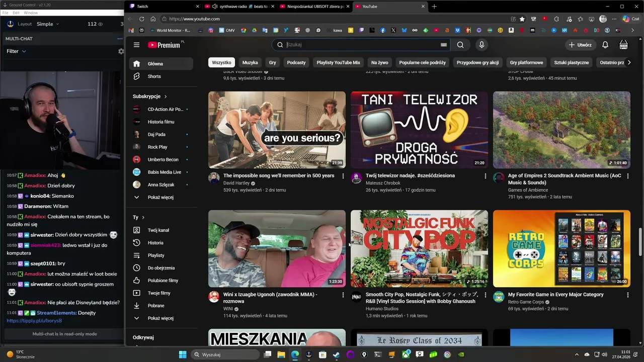Open Anna Szlęzak subscription channel
This screenshot has width=644, height=362.
[160, 185]
